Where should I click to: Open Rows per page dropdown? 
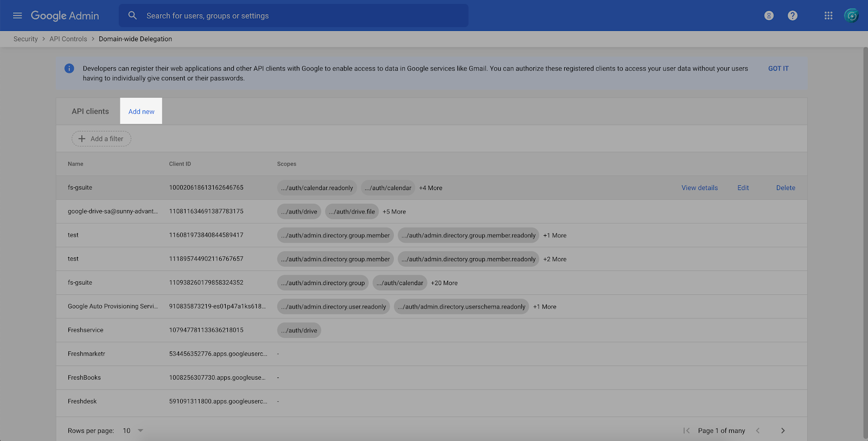[x=133, y=431]
